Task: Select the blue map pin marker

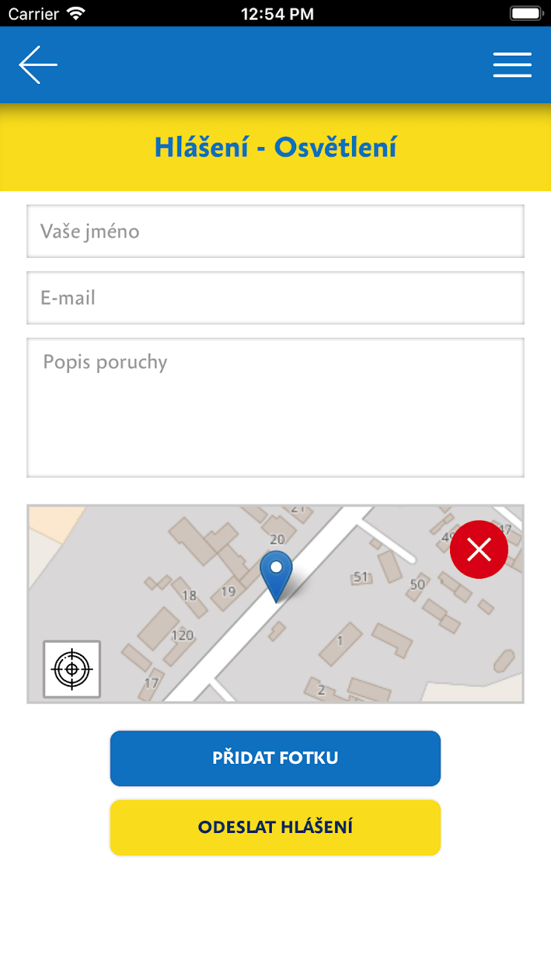Action: [276, 577]
